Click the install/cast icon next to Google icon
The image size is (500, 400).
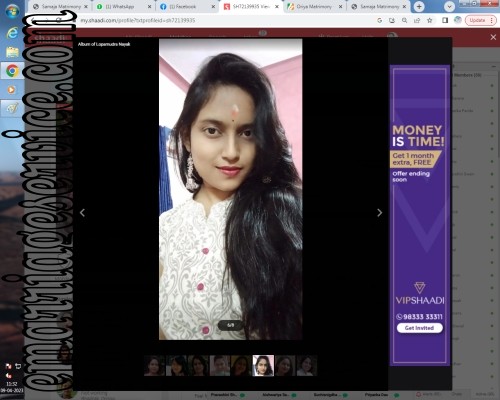pos(392,20)
